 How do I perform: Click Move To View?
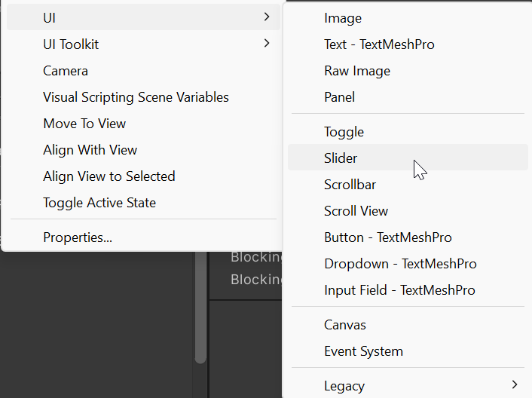click(143, 124)
